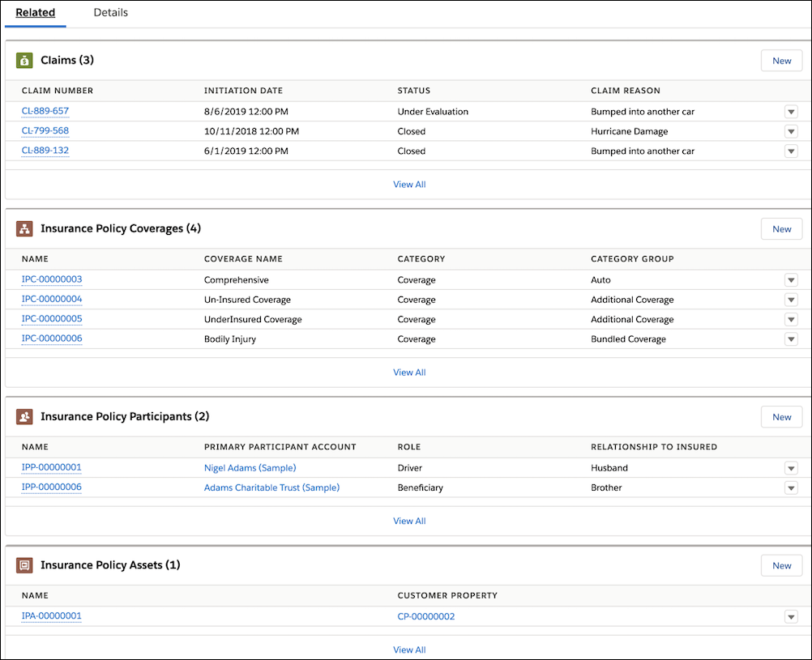Image resolution: width=812 pixels, height=660 pixels.
Task: Click the CLAIM NUMBER column header
Action: click(58, 91)
